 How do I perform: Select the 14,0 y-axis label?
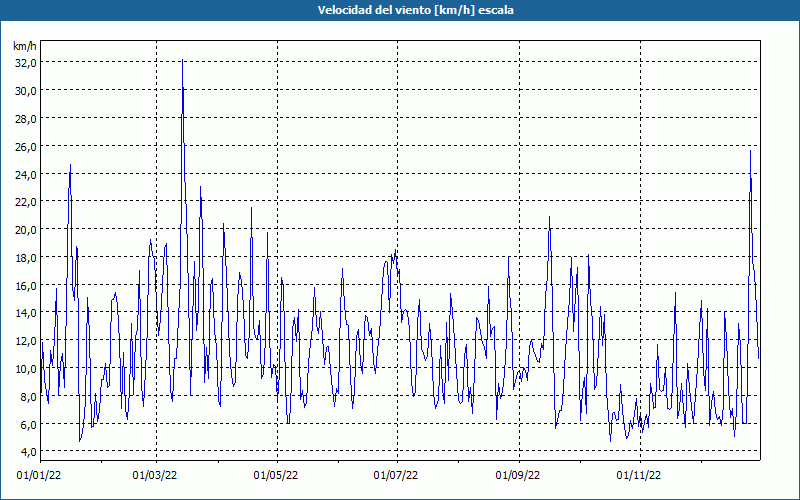pos(26,313)
